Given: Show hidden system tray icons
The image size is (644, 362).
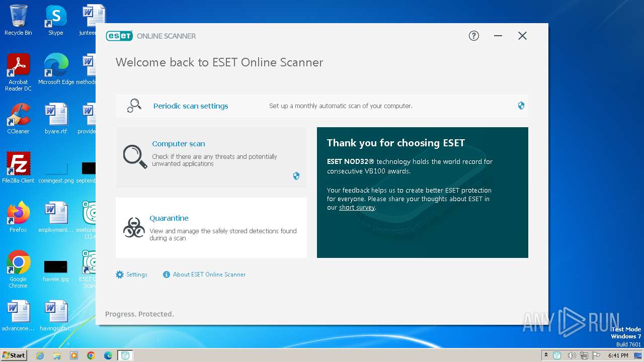Looking at the screenshot, I should click(546, 355).
